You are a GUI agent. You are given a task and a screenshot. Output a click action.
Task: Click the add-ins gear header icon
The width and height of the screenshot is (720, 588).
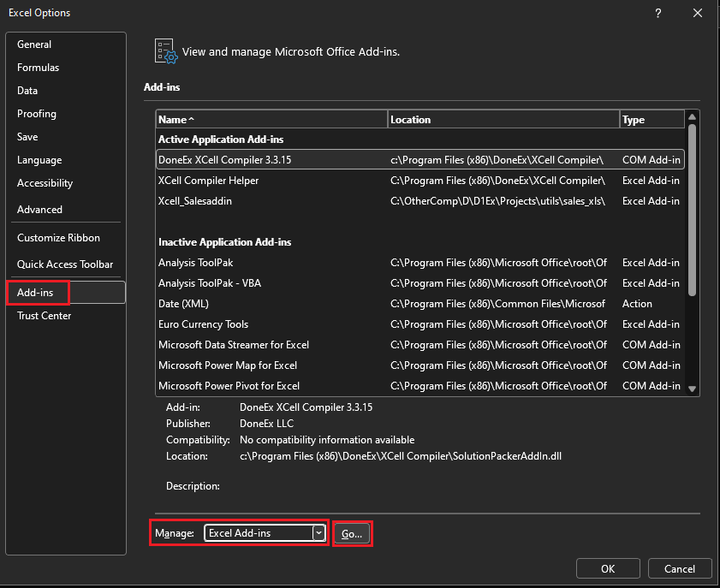click(166, 51)
